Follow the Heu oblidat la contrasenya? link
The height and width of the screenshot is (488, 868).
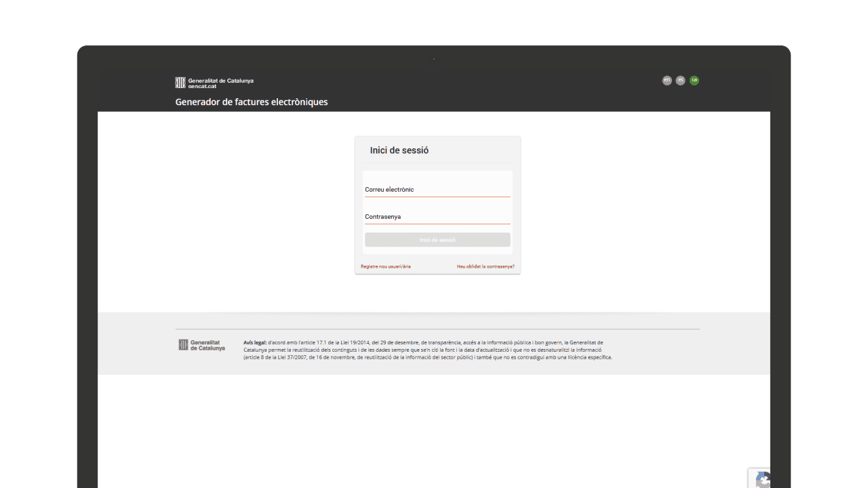tap(486, 266)
